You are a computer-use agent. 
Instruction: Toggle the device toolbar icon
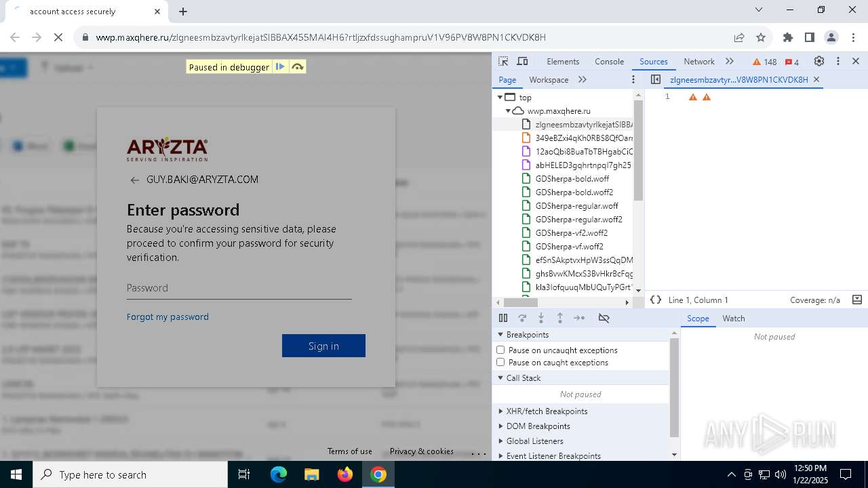(x=522, y=61)
